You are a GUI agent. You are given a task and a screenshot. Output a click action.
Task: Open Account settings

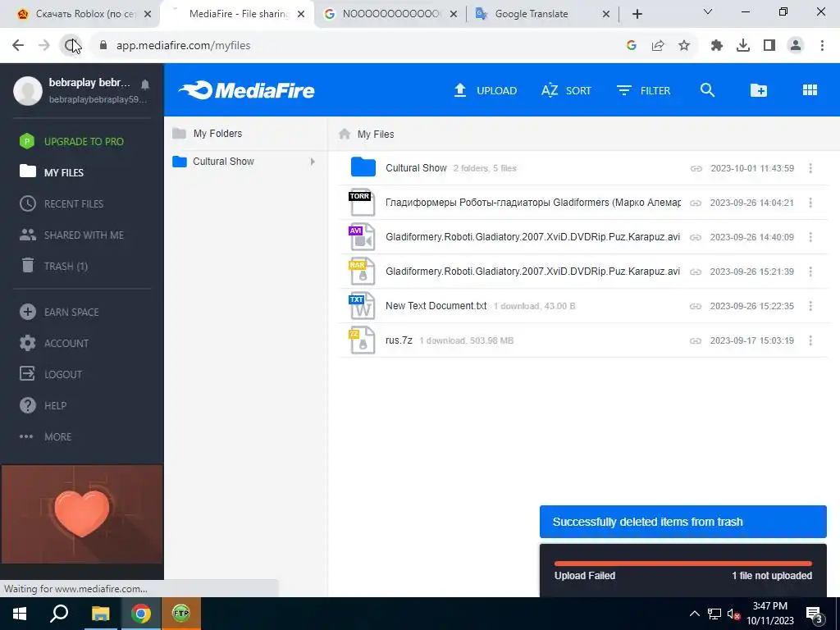54,343
